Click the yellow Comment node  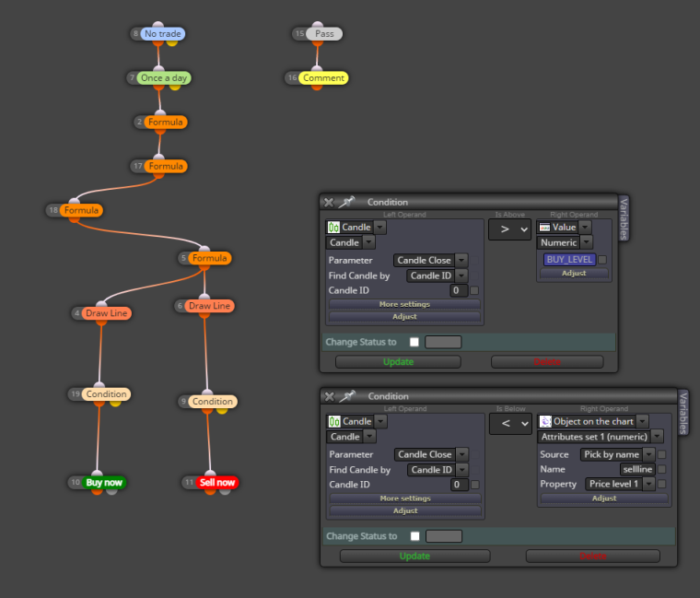click(x=323, y=77)
